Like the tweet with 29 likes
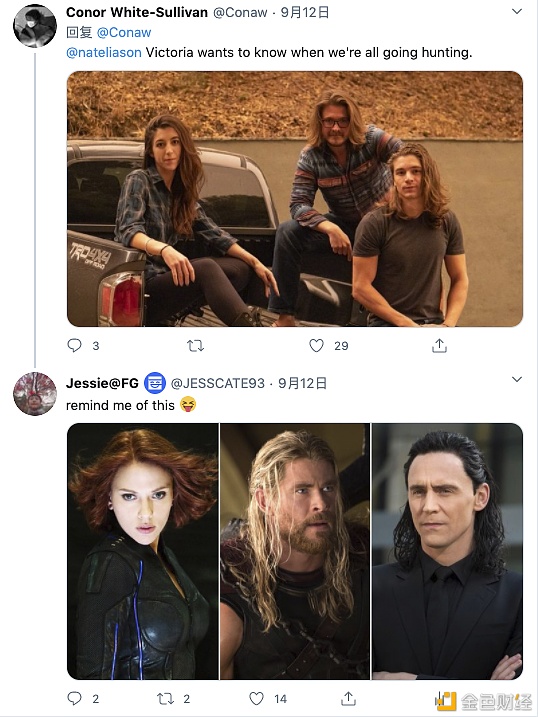538x717 pixels. tap(316, 345)
